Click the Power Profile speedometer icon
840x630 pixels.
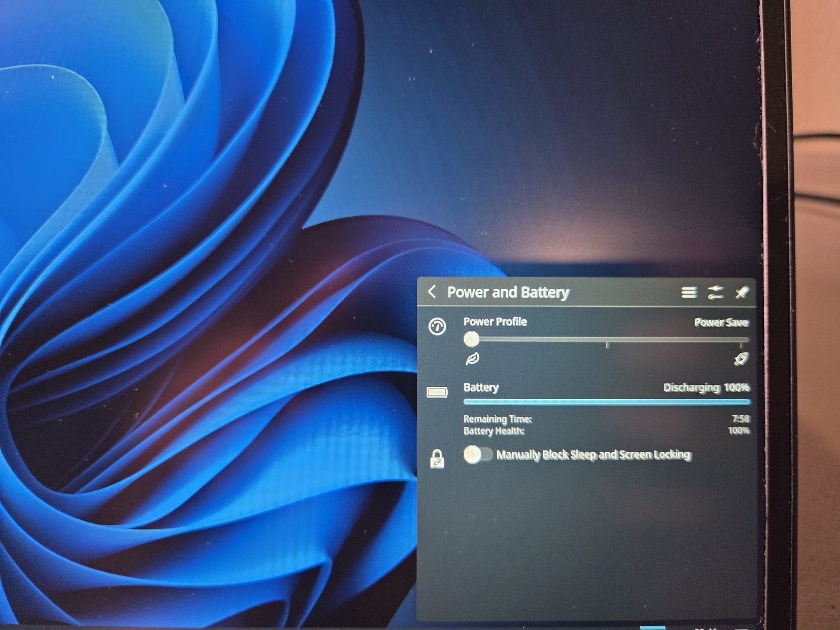[437, 327]
